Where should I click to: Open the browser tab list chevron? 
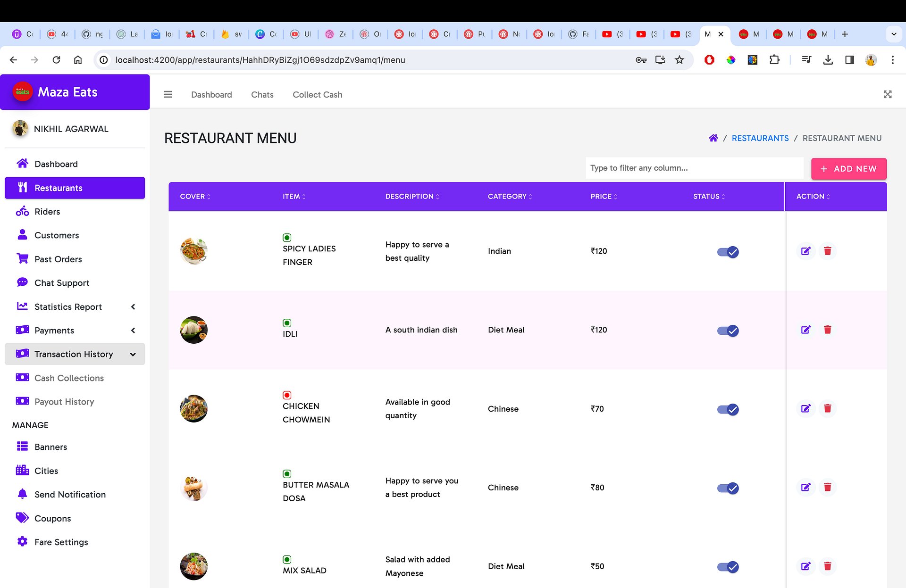point(893,34)
